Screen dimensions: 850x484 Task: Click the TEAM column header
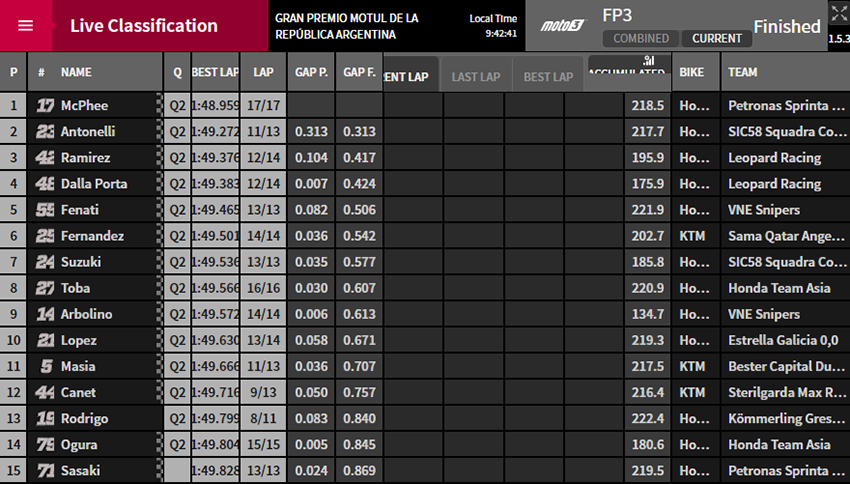742,72
